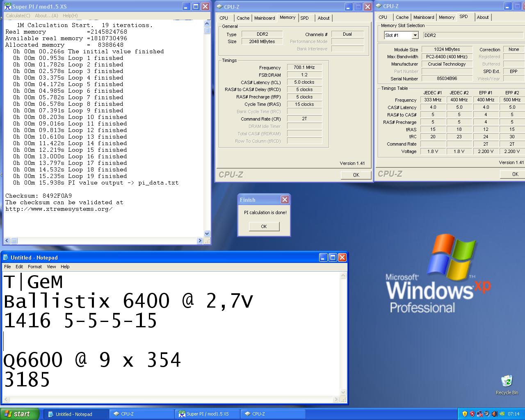Click the CPU-Z SPD window title icon

[379, 6]
